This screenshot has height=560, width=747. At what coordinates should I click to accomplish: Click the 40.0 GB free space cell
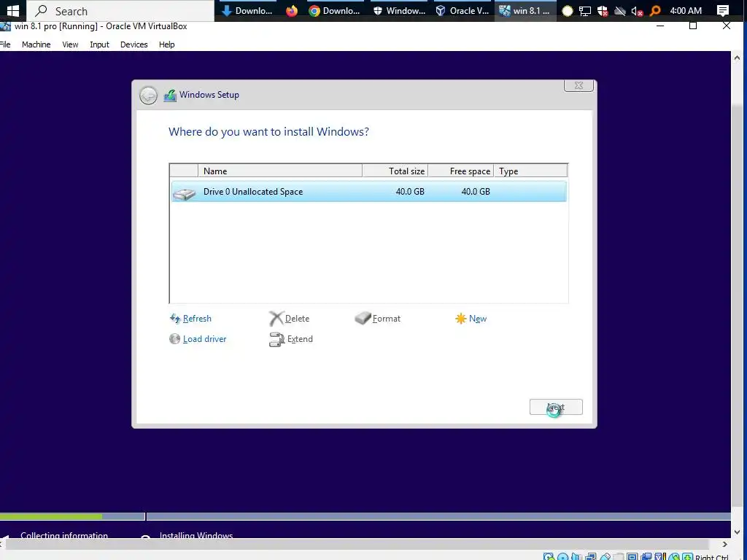pos(476,192)
